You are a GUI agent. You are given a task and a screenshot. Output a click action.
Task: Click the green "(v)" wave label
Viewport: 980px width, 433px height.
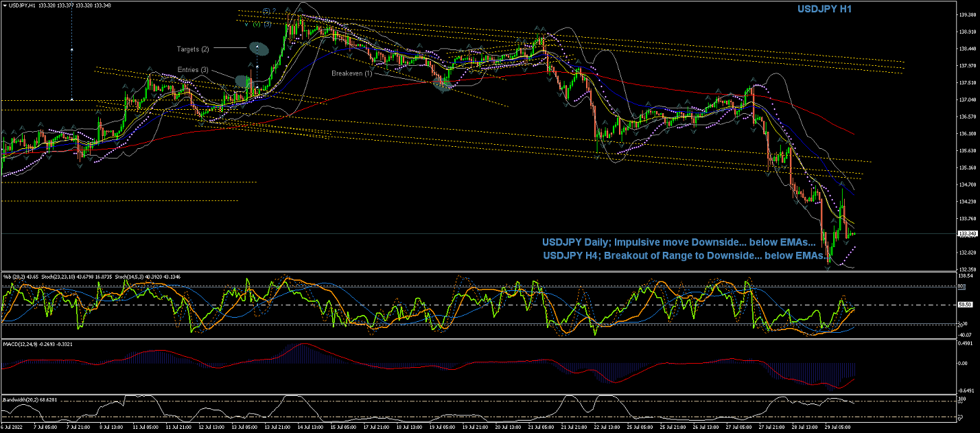256,25
